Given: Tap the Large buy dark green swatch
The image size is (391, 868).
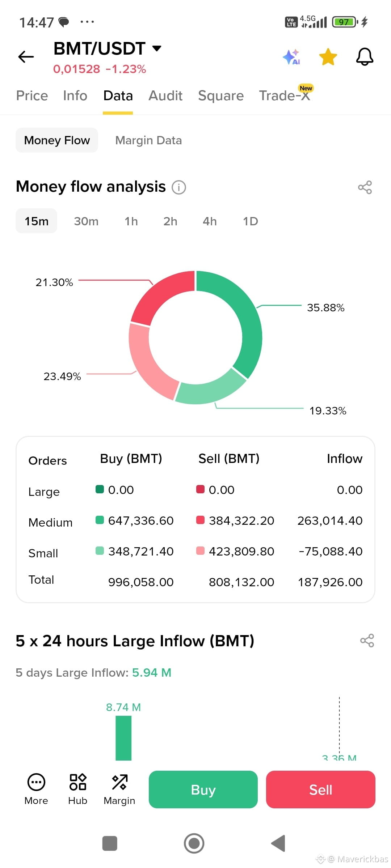Looking at the screenshot, I should click(x=100, y=489).
